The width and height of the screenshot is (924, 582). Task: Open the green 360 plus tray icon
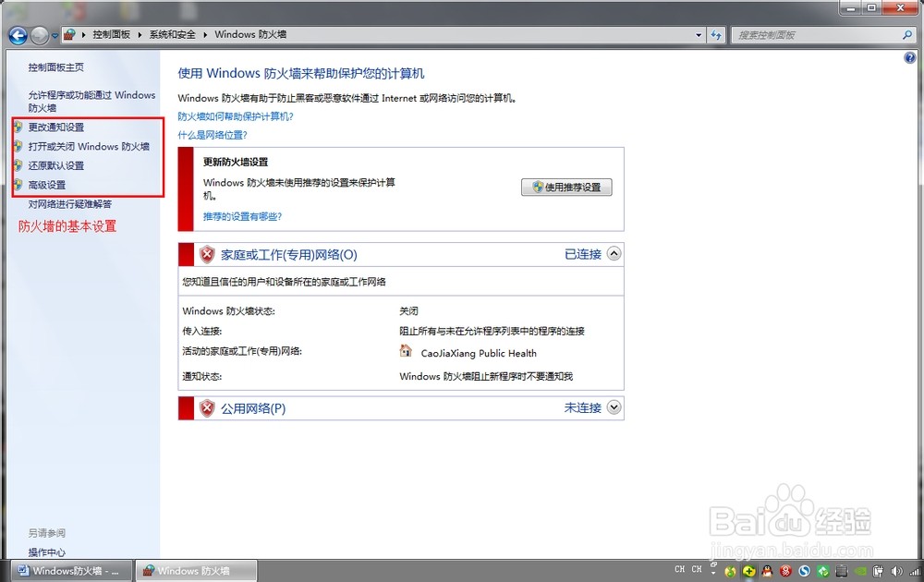[749, 571]
